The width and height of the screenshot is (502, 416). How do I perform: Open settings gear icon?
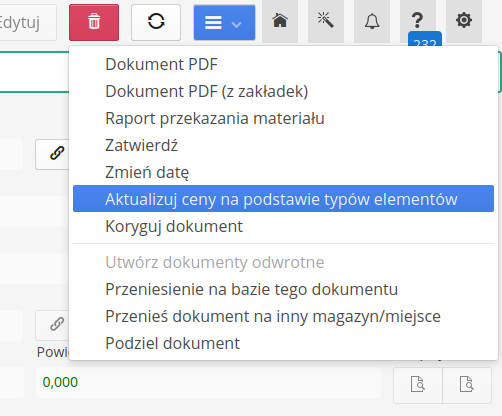coord(464,21)
